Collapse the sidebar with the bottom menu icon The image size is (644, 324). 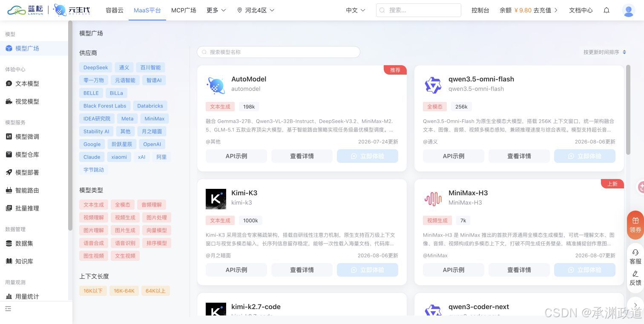[8, 309]
